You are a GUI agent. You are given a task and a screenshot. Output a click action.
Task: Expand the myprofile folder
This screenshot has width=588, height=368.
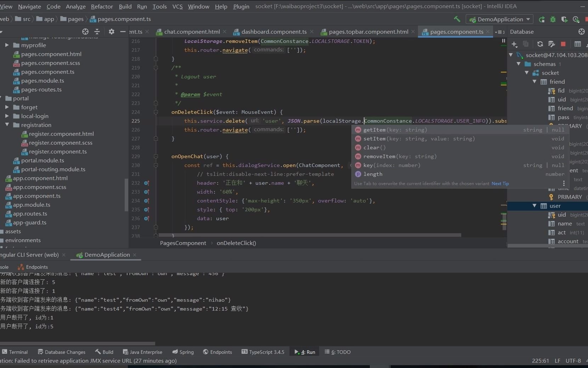(x=7, y=45)
